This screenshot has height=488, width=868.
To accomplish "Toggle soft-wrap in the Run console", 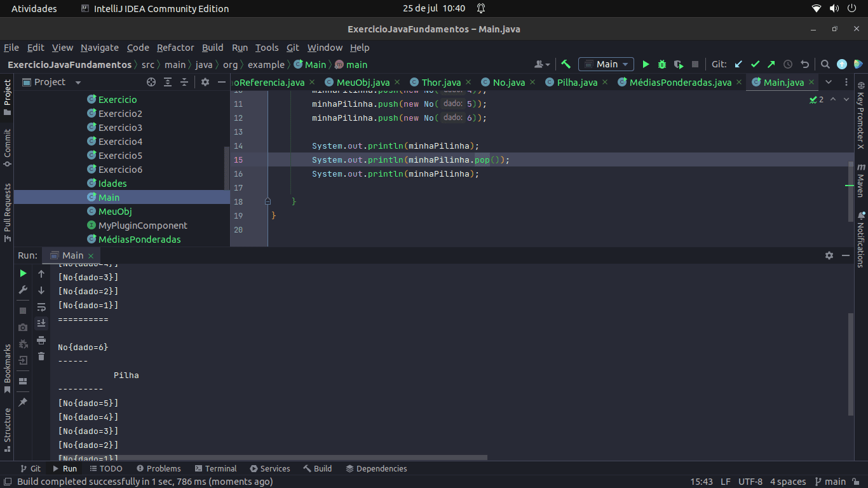I will point(41,307).
